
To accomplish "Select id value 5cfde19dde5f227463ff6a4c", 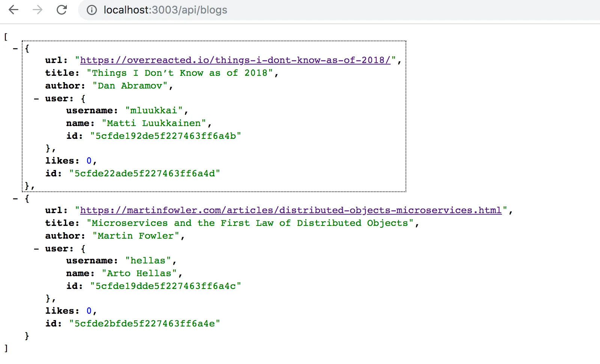I will 166,286.
